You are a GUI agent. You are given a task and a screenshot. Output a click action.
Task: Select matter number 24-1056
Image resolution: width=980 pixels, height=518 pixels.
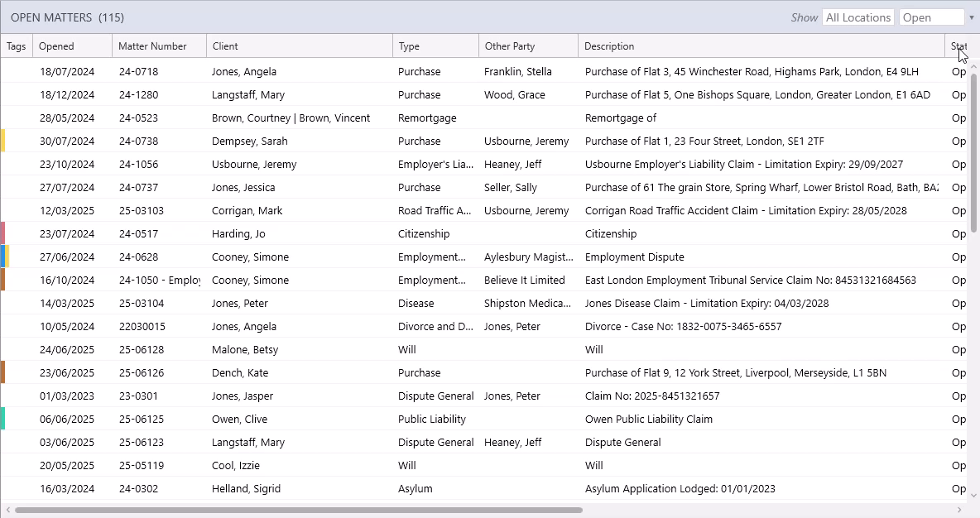(x=139, y=165)
